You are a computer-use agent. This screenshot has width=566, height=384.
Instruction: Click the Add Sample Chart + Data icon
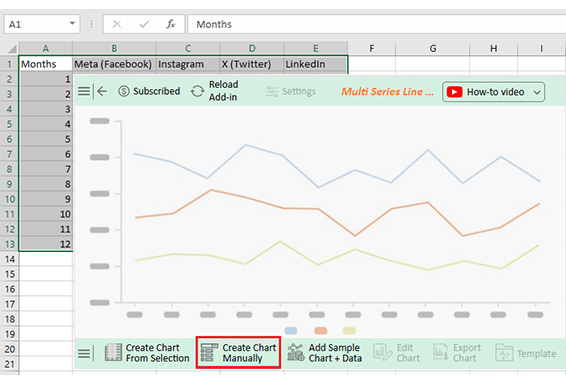(296, 353)
